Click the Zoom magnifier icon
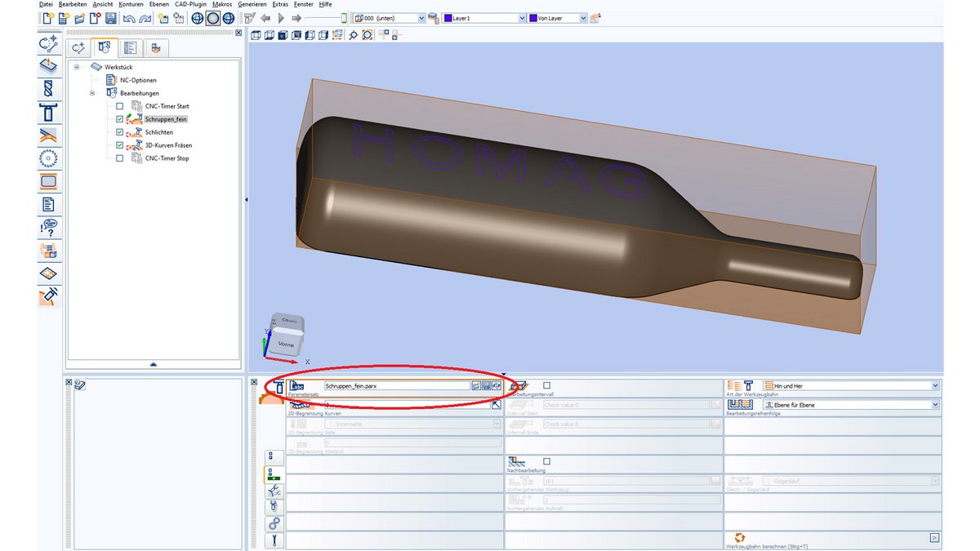 pyautogui.click(x=354, y=35)
